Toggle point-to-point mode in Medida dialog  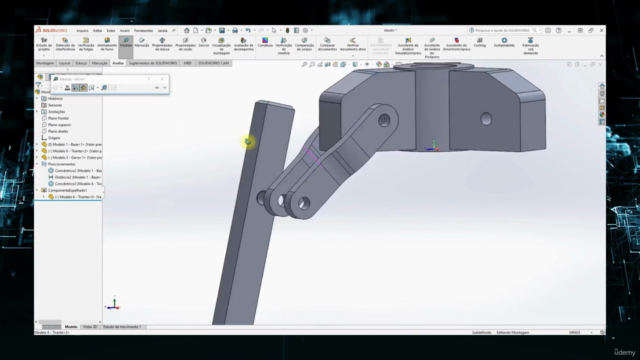[x=83, y=88]
